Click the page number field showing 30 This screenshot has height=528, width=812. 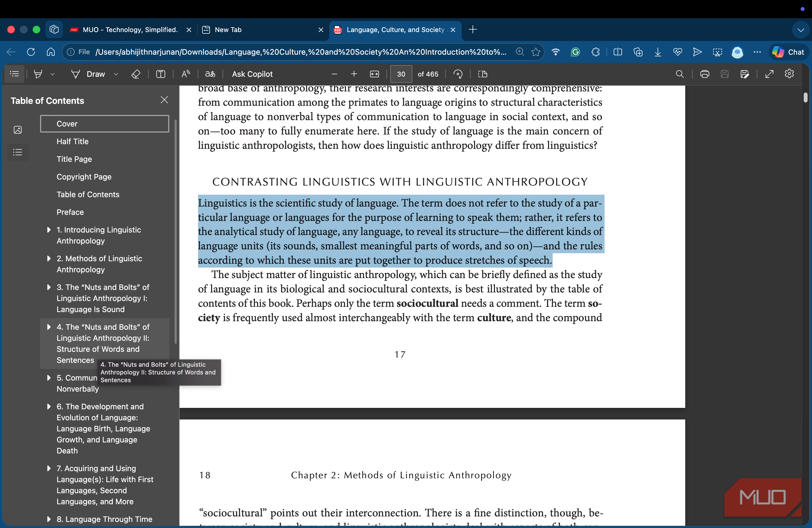coord(401,74)
